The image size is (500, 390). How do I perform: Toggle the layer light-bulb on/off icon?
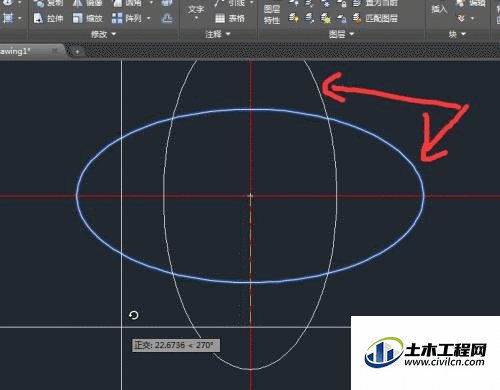tap(293, 18)
